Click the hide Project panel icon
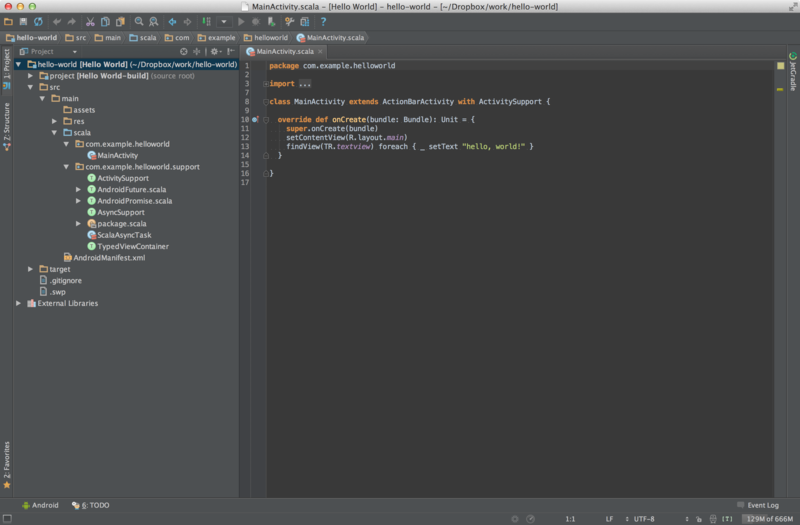800x525 pixels. [x=231, y=52]
